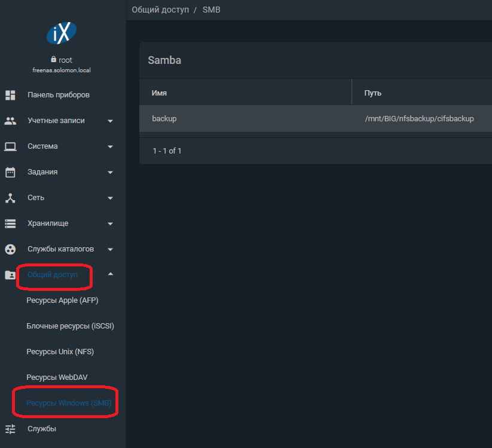The image size is (492, 448).
Task: Click the Samba table title
Action: 164,60
